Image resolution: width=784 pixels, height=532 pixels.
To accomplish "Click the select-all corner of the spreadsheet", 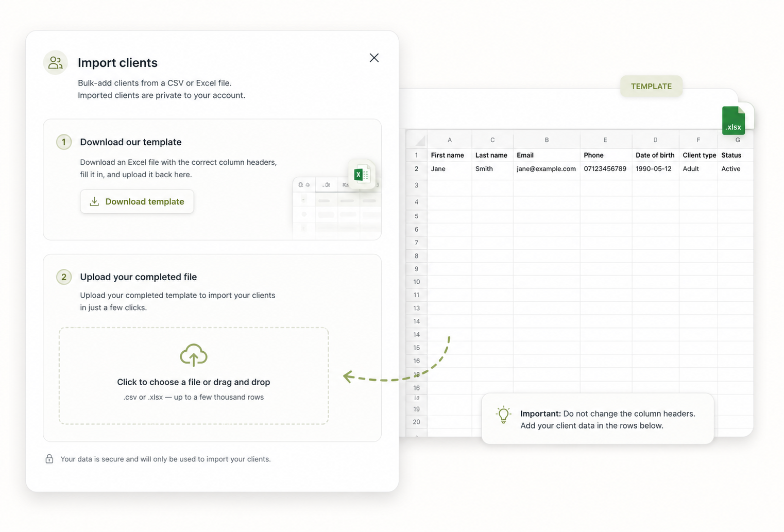I will point(416,140).
